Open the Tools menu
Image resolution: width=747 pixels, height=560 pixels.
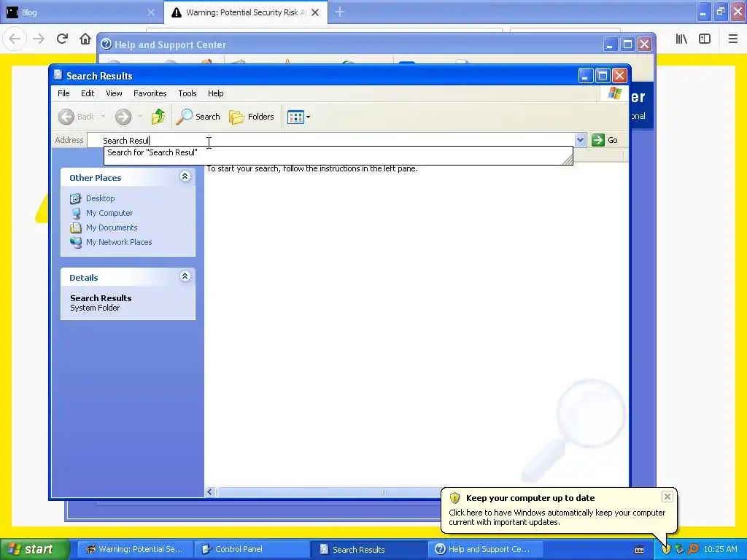tap(187, 93)
